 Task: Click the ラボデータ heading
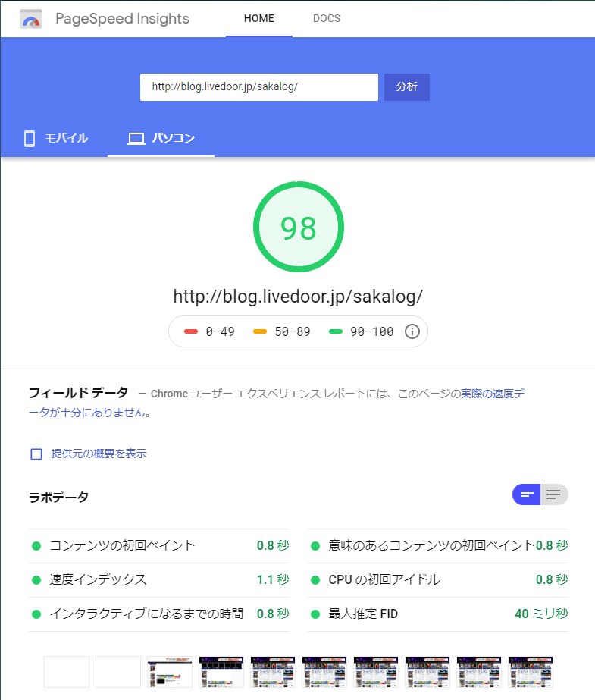click(58, 497)
